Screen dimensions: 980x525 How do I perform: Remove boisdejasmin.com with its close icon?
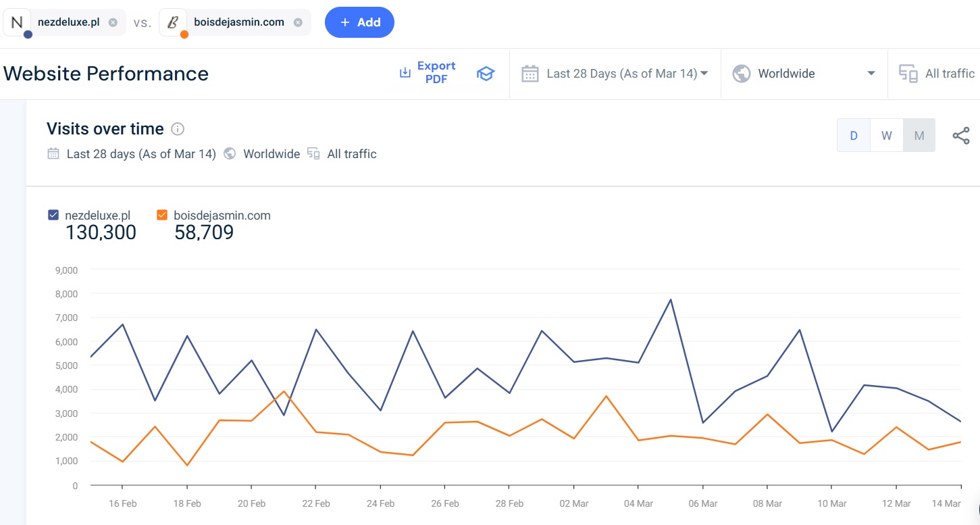(298, 22)
